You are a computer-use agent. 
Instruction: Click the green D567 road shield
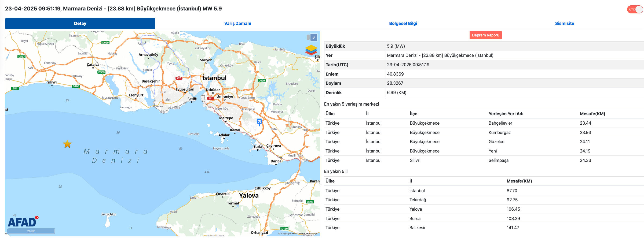tap(21, 57)
